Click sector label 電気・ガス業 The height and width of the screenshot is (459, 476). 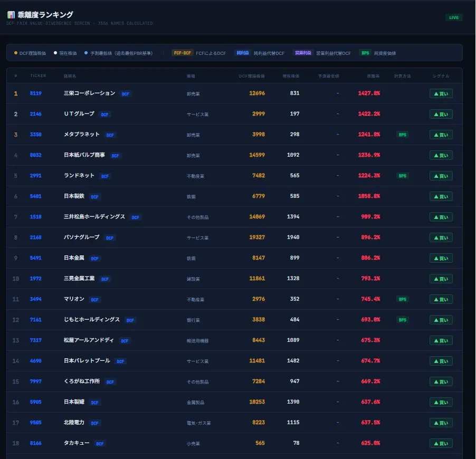(198, 423)
